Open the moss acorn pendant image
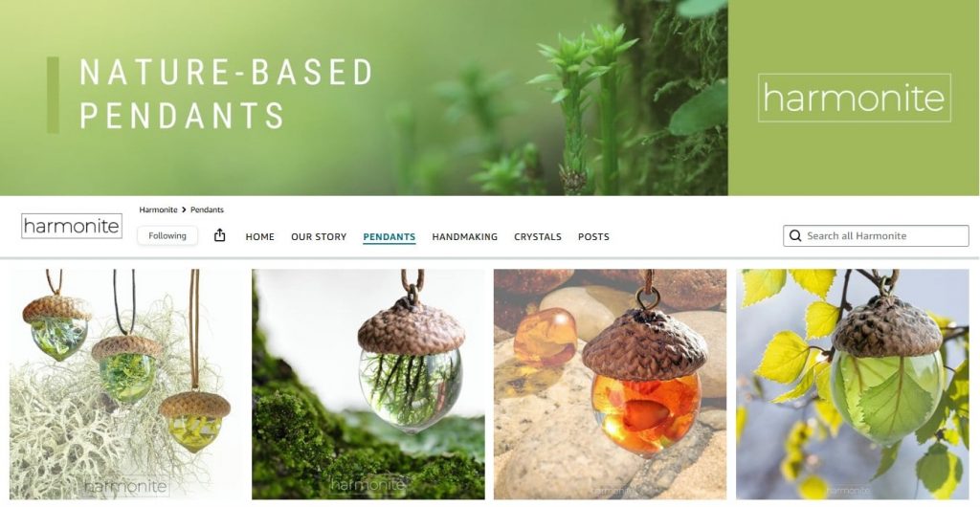This screenshot has width=980, height=507. tap(368, 384)
